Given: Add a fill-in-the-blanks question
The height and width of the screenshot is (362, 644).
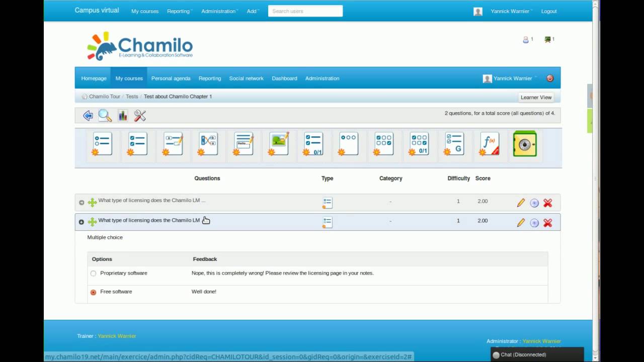Looking at the screenshot, I should 173,144.
